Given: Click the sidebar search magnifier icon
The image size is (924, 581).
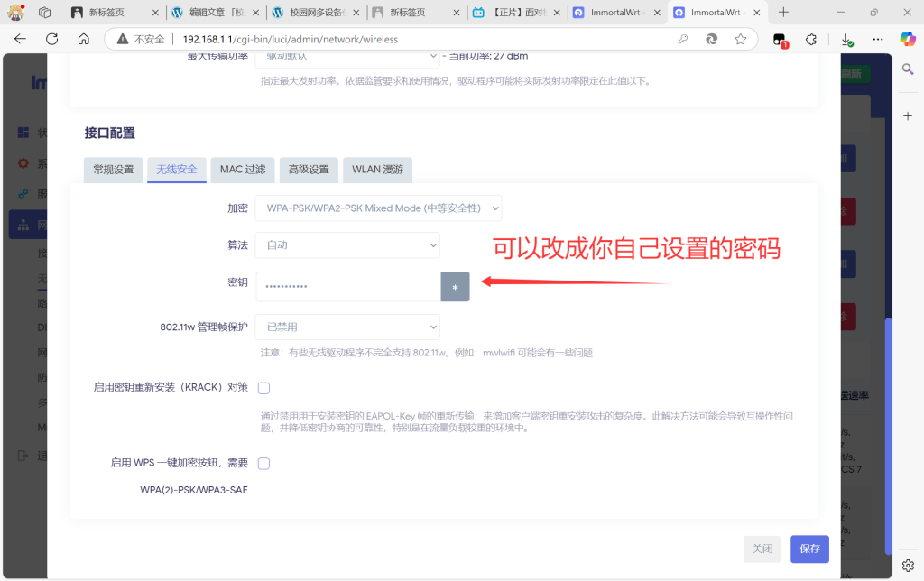Looking at the screenshot, I should pyautogui.click(x=908, y=70).
